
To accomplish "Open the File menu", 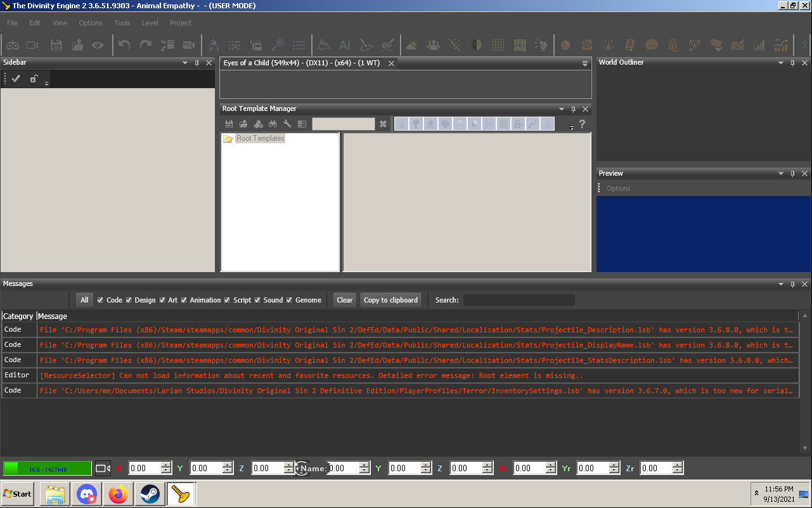I will click(x=12, y=23).
